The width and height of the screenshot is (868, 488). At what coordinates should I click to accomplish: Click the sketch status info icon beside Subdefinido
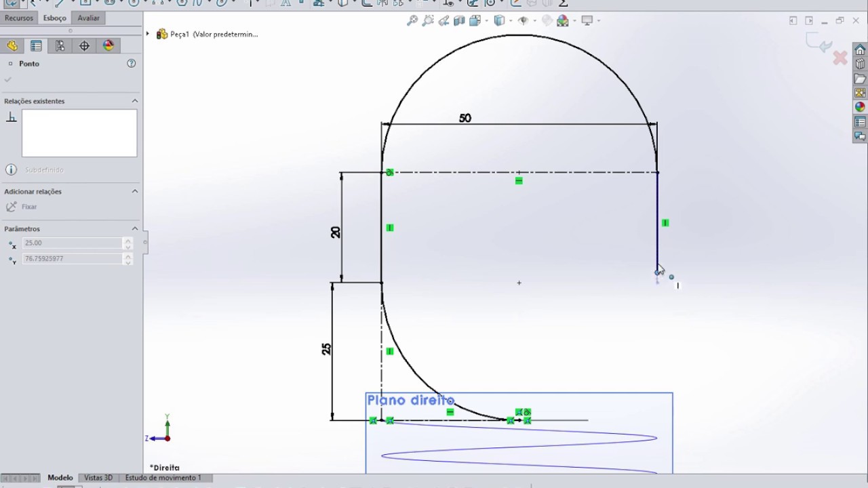[11, 170]
